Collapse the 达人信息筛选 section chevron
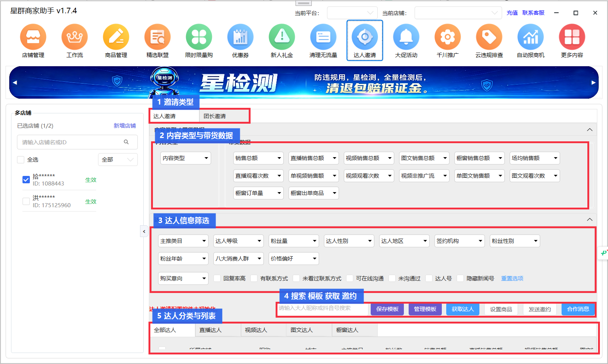The image size is (608, 364). [x=590, y=219]
